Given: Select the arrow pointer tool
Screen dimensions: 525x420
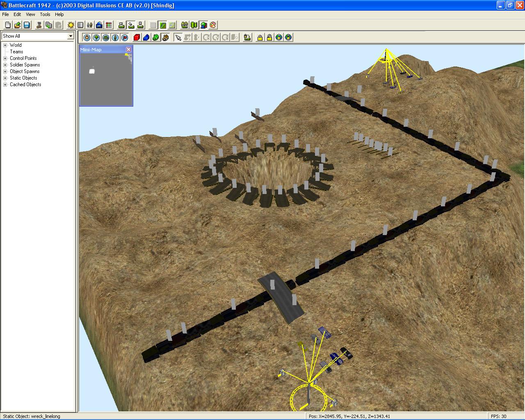Looking at the screenshot, I should click(x=178, y=37).
